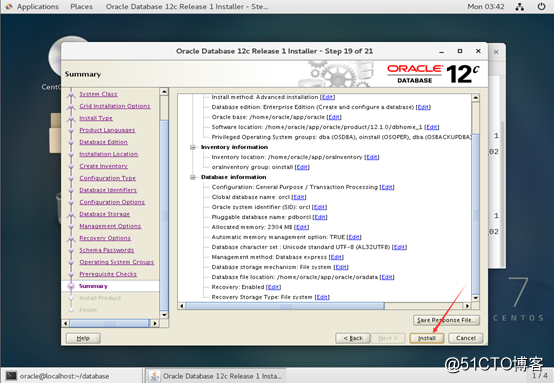Image resolution: width=554 pixels, height=383 pixels.
Task: Go to Configuration Options step
Action: tap(112, 202)
